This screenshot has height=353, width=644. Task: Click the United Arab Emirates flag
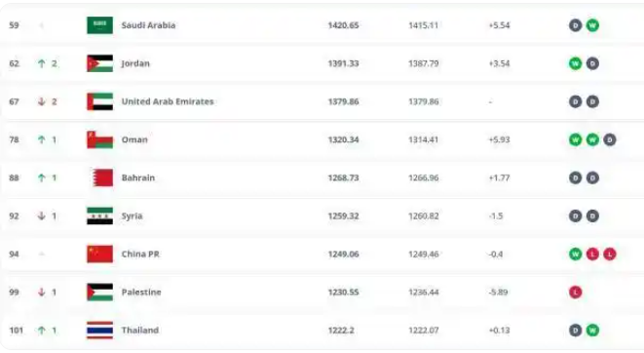[x=99, y=101]
